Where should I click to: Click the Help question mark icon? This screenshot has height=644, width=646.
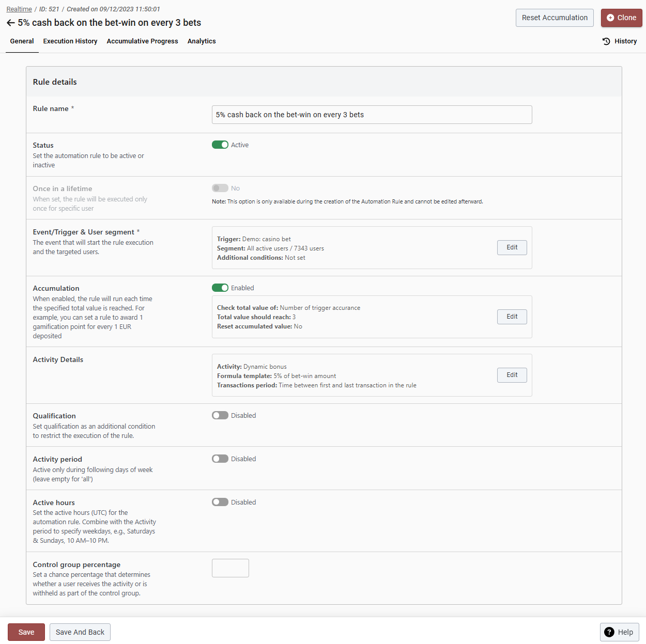609,632
